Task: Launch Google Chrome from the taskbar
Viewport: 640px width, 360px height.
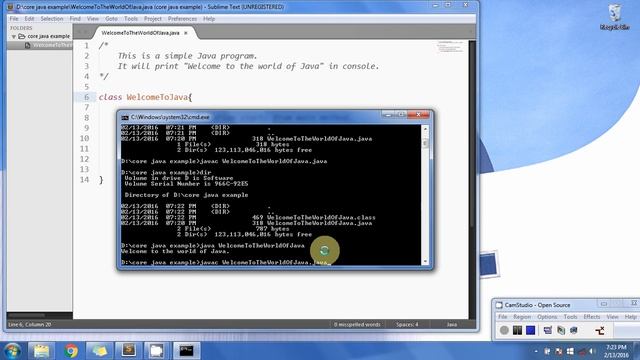Action: tap(71, 351)
